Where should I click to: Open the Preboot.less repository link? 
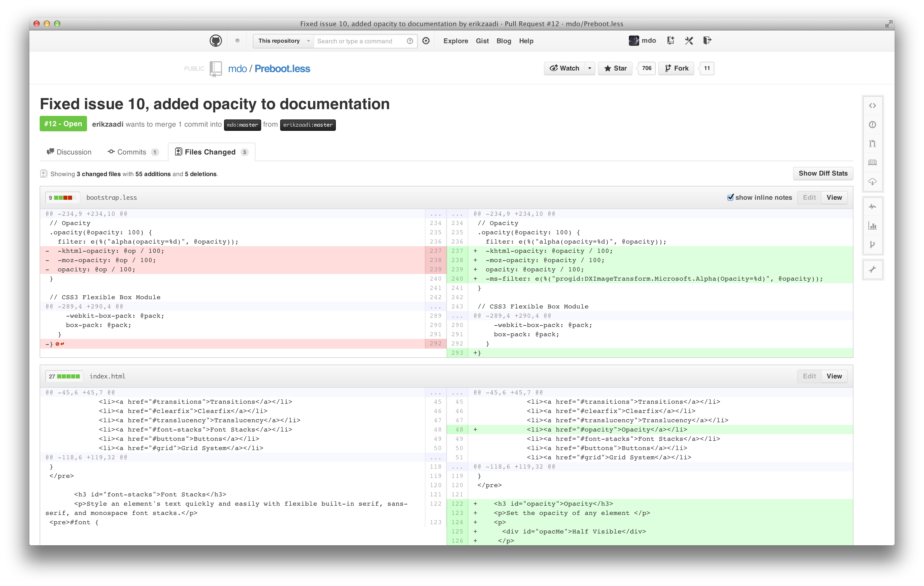(283, 69)
